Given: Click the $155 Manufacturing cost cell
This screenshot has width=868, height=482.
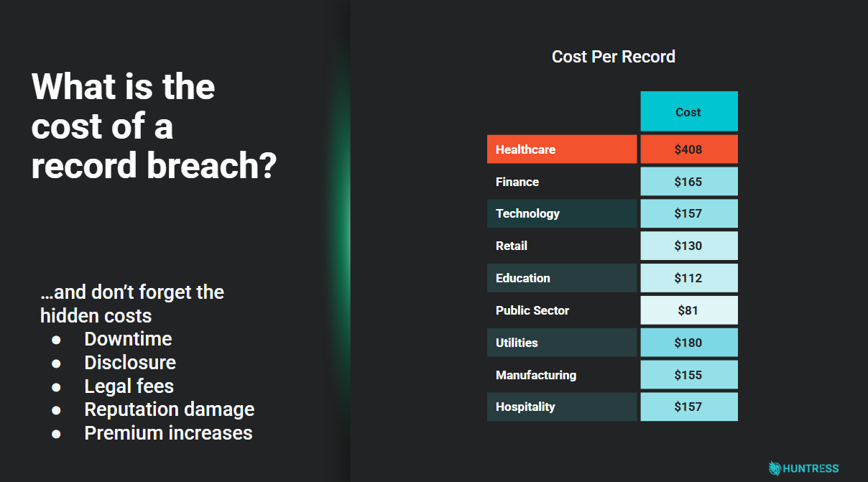Looking at the screenshot, I should 689,375.
